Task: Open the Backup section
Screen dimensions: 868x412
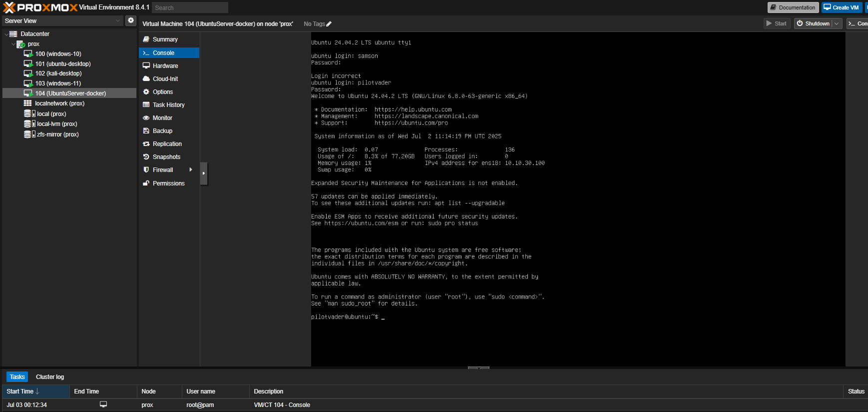Action: click(169, 131)
